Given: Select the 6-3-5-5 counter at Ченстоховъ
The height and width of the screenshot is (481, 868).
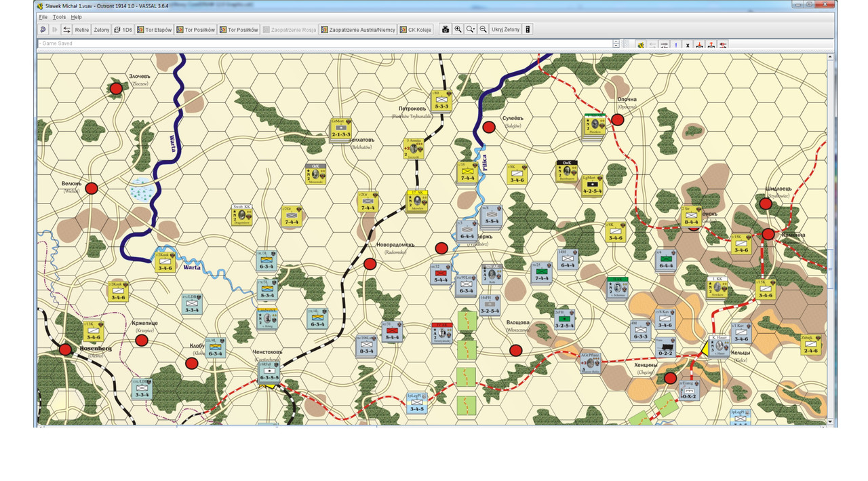Looking at the screenshot, I should pos(269,372).
